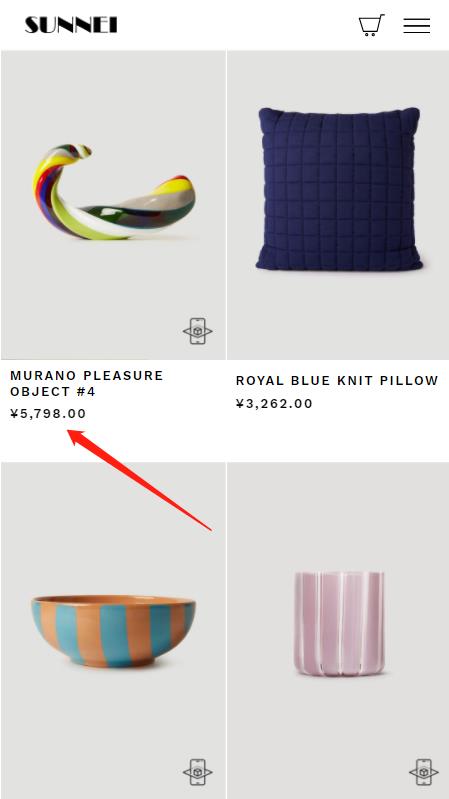Launch AR view for the pink glass
Screen dimensions: 449x799
[x=424, y=773]
